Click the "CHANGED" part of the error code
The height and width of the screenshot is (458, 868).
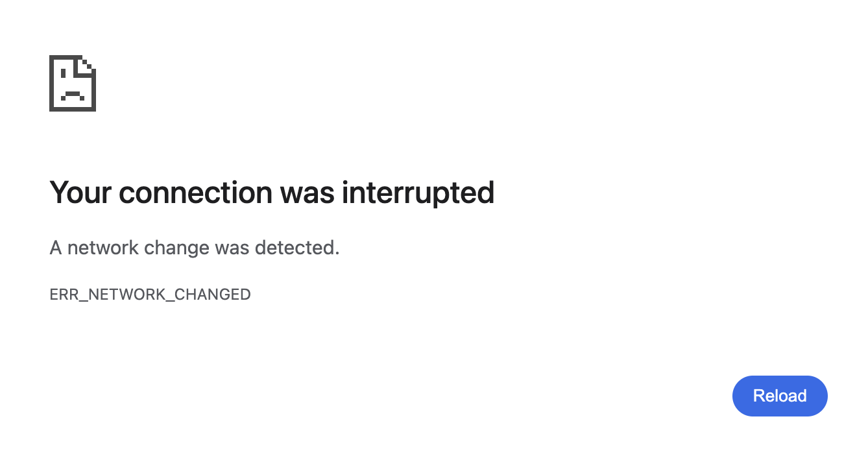pyautogui.click(x=213, y=295)
